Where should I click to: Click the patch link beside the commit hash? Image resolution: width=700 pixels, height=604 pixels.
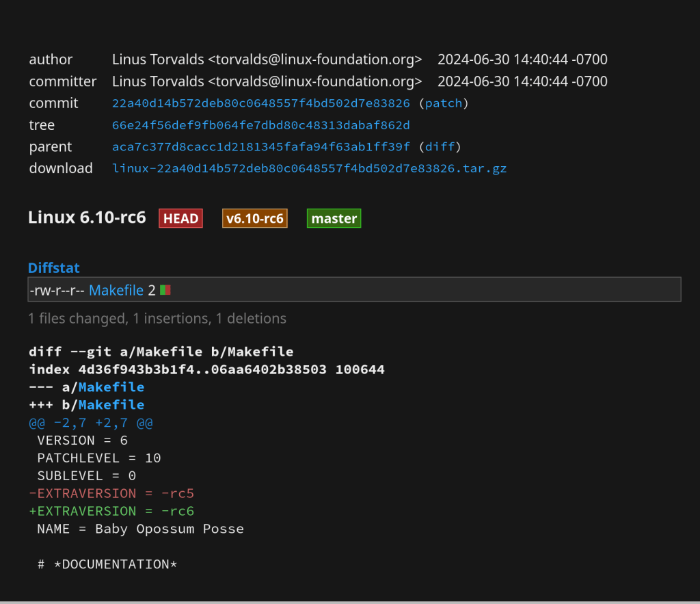pyautogui.click(x=444, y=103)
